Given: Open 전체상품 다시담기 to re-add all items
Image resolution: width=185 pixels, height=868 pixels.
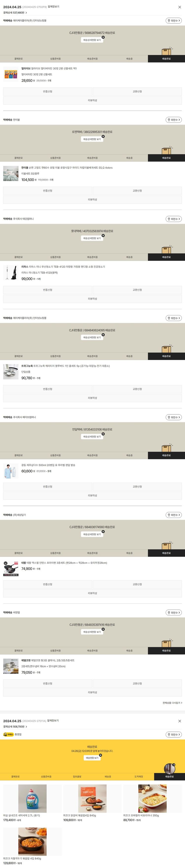Looking at the screenshot, I should pyautogui.click(x=172, y=703).
